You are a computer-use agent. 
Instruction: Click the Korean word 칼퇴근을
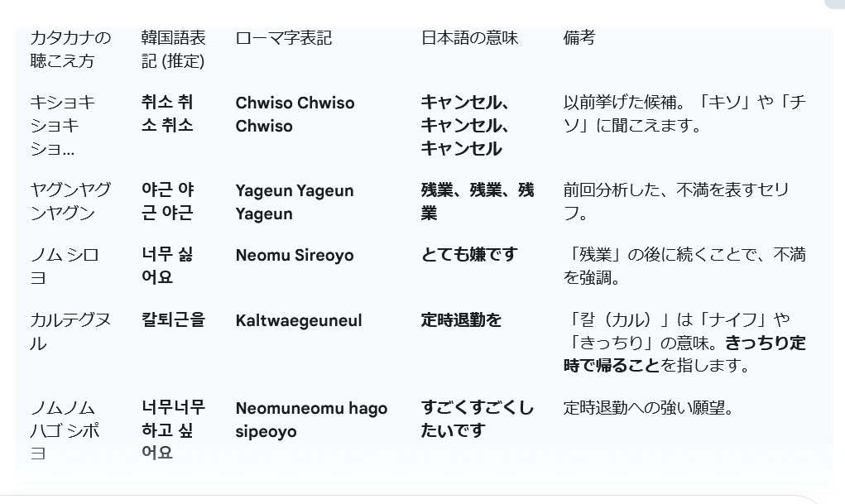point(173,320)
